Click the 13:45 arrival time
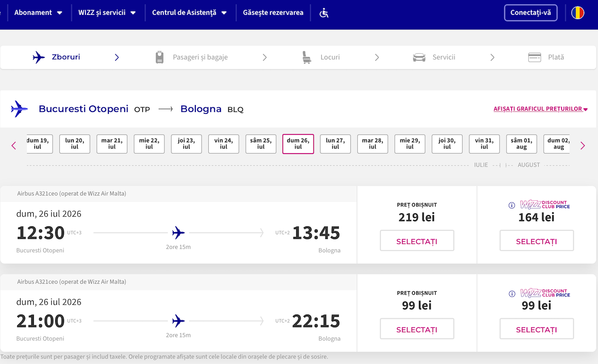Viewport: 598px width, 364px height. (316, 233)
